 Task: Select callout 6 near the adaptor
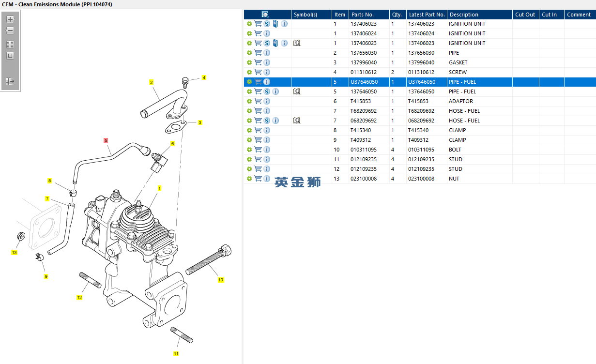click(x=172, y=144)
